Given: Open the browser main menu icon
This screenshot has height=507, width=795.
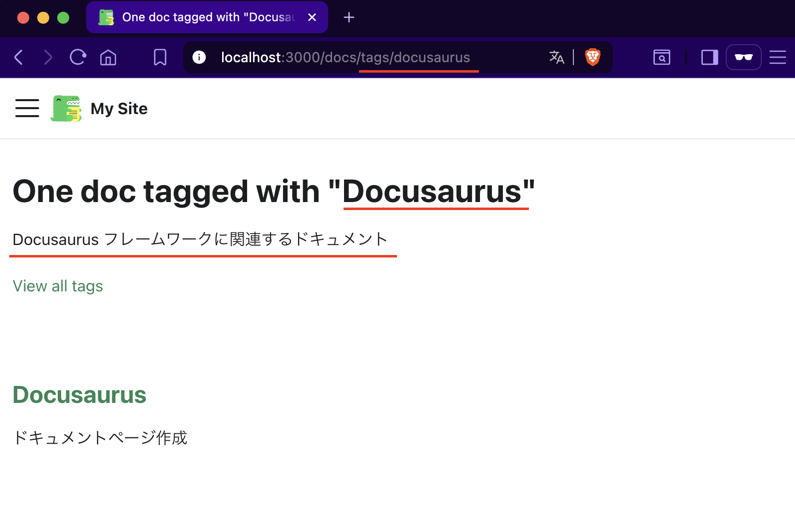Looking at the screenshot, I should (x=777, y=57).
